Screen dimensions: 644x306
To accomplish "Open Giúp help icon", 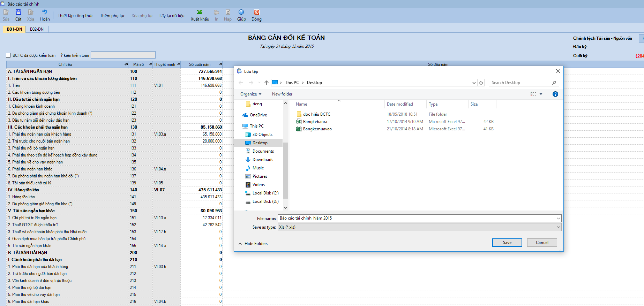I will [241, 12].
